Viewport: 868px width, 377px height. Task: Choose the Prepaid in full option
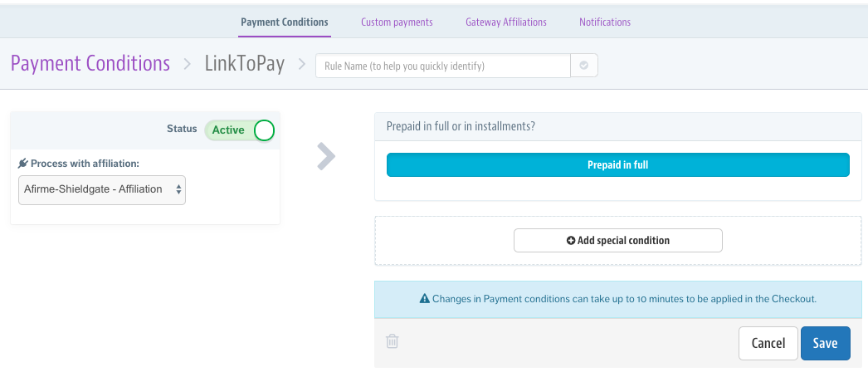coord(617,165)
